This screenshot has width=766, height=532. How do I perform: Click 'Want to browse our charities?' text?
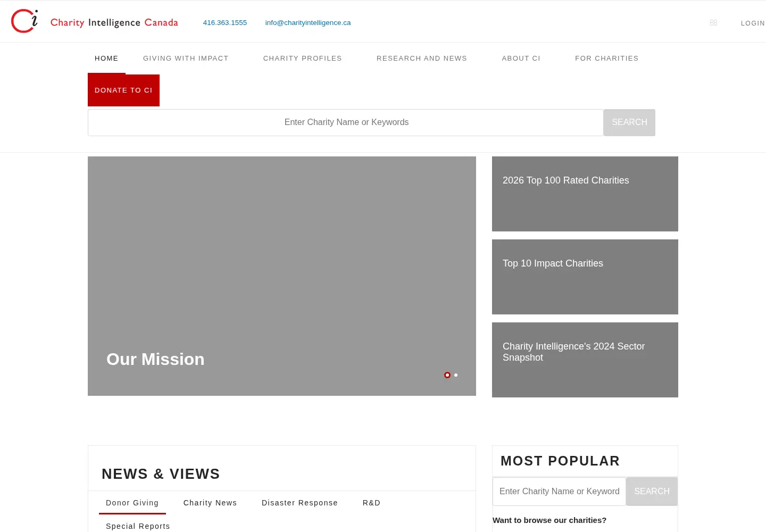pos(549,520)
